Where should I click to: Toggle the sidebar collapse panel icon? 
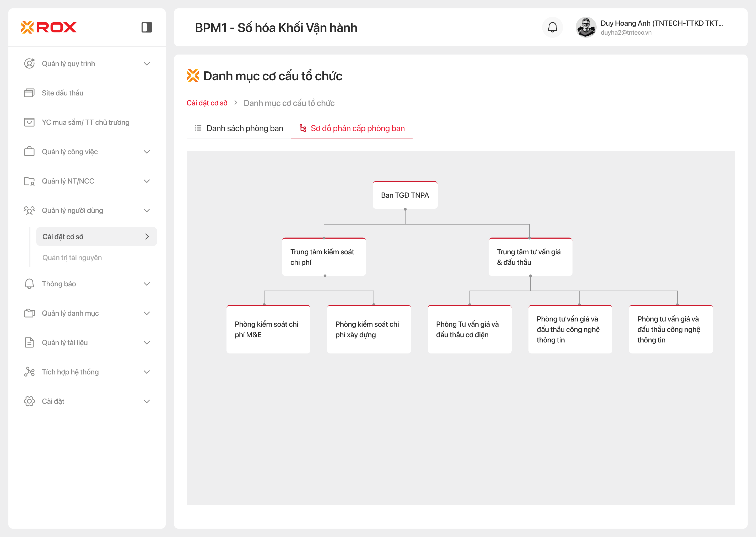pyautogui.click(x=147, y=28)
